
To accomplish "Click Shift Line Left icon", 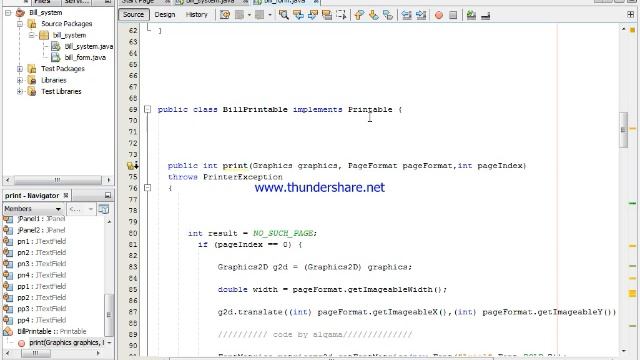I will [x=407, y=15].
